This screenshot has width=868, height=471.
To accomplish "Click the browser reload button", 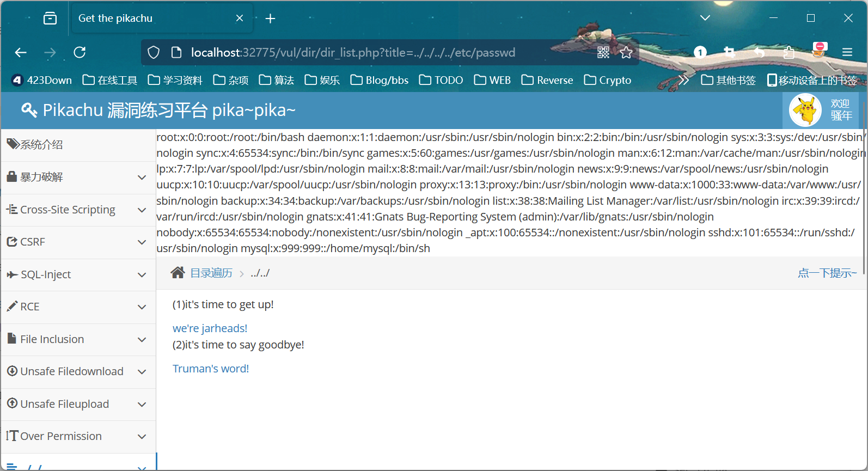I will coord(80,52).
